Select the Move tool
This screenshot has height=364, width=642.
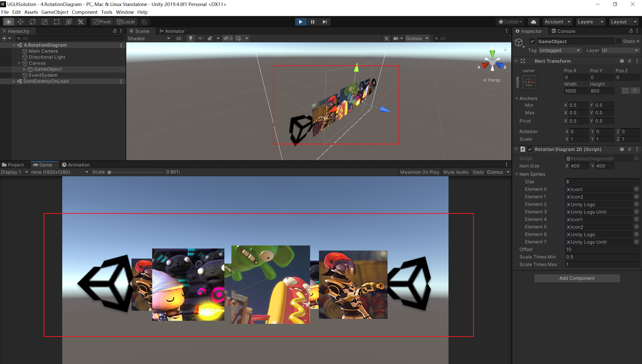(x=21, y=22)
